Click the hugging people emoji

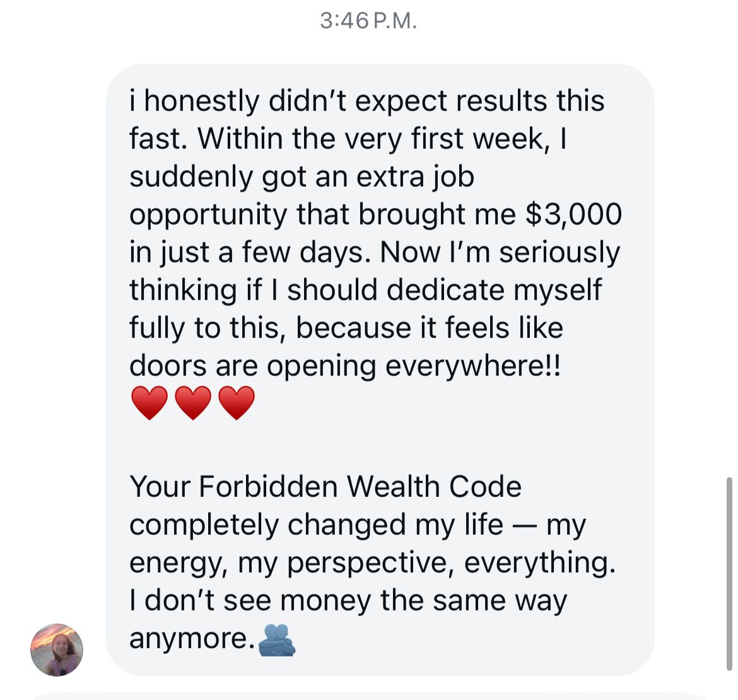point(277,639)
